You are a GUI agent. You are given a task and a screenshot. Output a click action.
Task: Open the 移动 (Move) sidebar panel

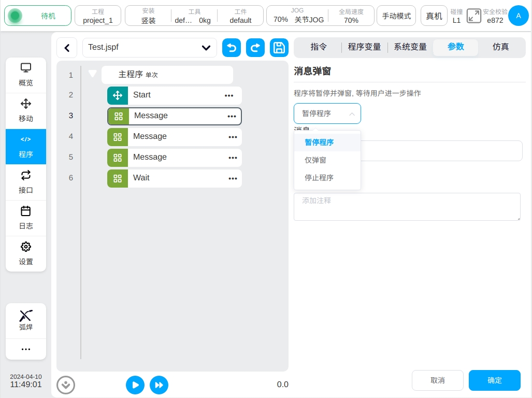(x=26, y=110)
